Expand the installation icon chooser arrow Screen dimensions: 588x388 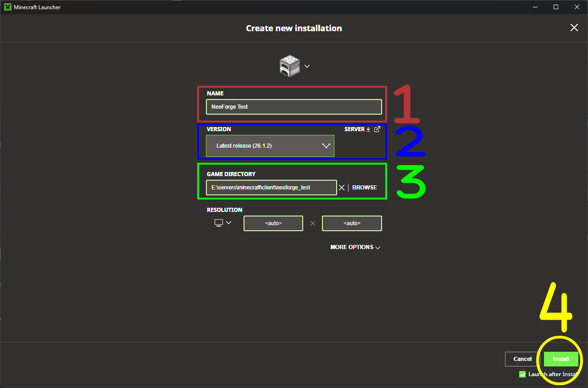pyautogui.click(x=307, y=66)
